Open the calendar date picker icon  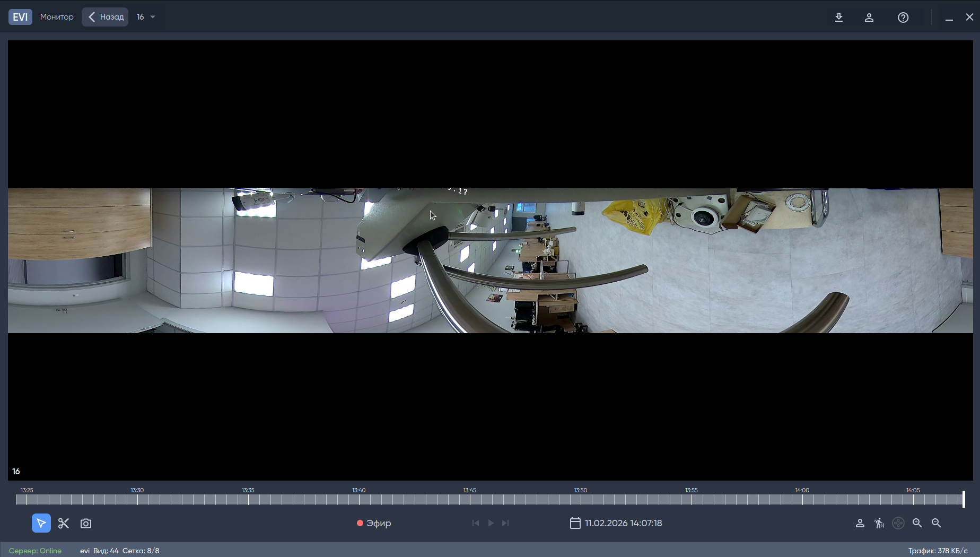point(575,523)
